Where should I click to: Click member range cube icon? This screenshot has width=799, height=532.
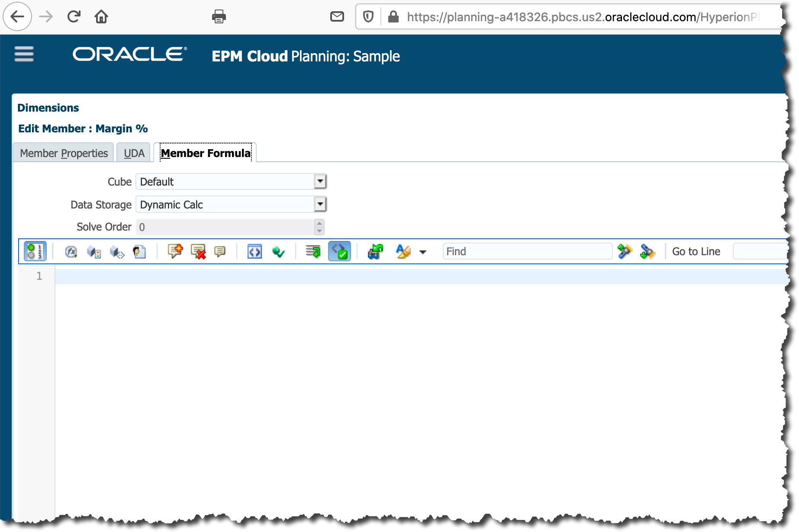117,251
